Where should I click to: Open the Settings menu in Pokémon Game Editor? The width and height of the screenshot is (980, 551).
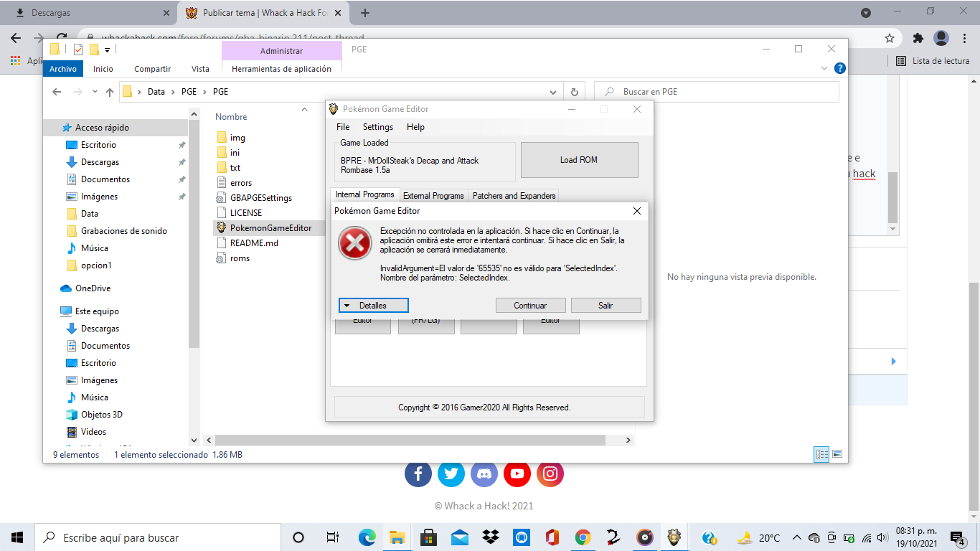pyautogui.click(x=377, y=127)
